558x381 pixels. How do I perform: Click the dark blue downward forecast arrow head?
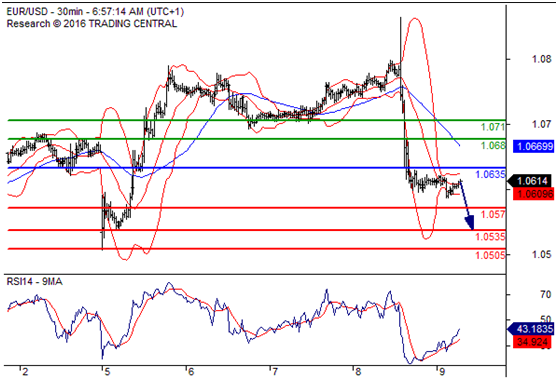pos(470,223)
